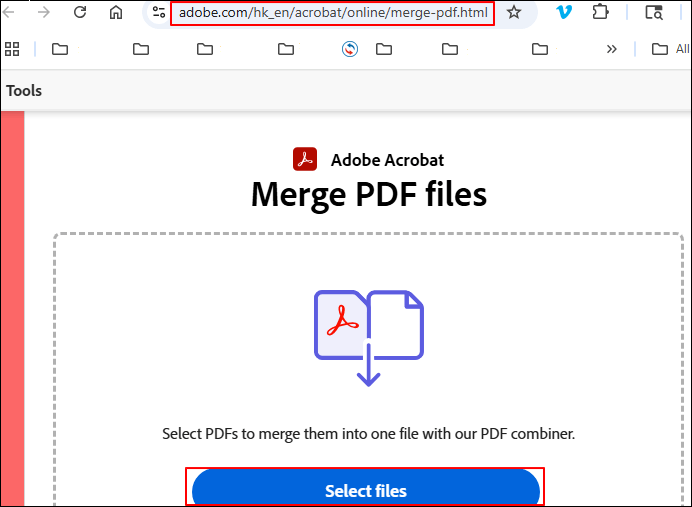Image resolution: width=692 pixels, height=507 pixels.
Task: Open the Tools menu
Action: tap(24, 90)
